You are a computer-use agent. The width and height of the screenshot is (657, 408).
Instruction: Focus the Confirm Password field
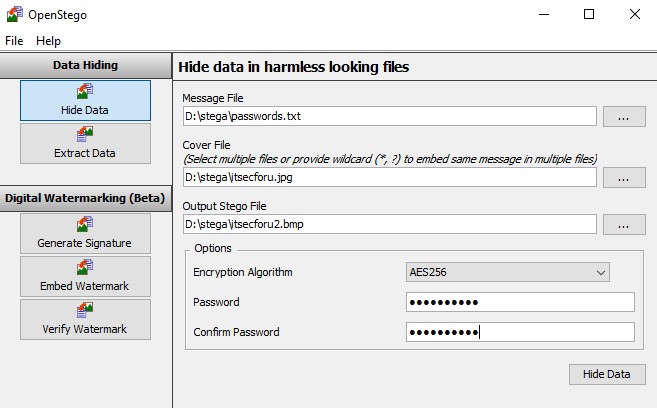pyautogui.click(x=520, y=332)
